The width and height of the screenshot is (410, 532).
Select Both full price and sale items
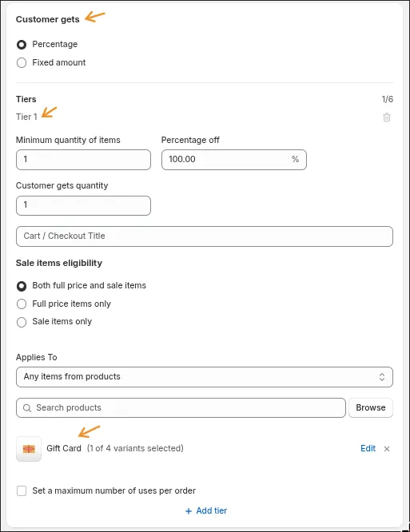22,286
